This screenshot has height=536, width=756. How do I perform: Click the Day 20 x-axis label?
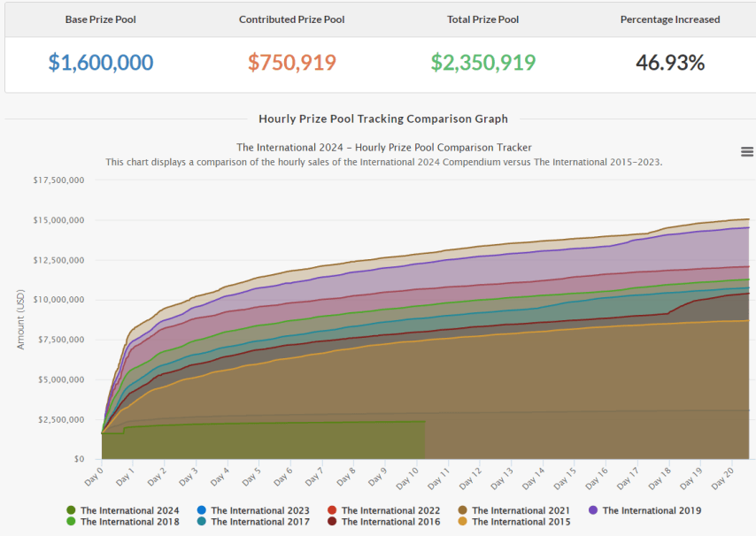725,478
